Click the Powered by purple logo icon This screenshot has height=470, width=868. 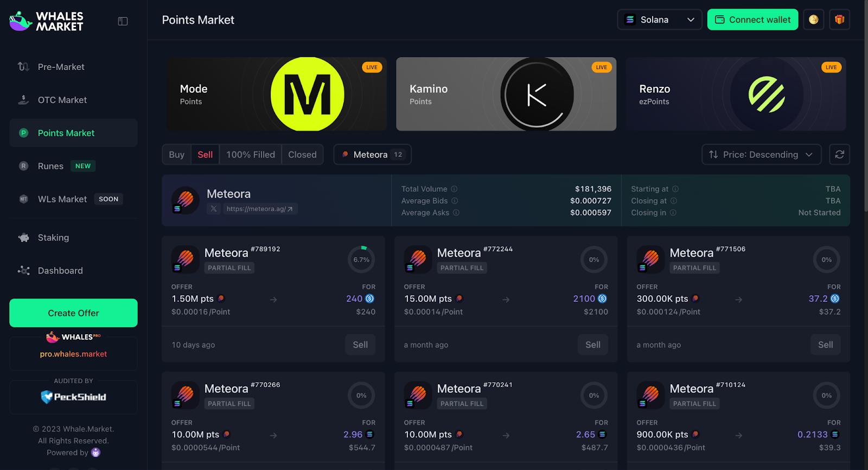pyautogui.click(x=96, y=452)
